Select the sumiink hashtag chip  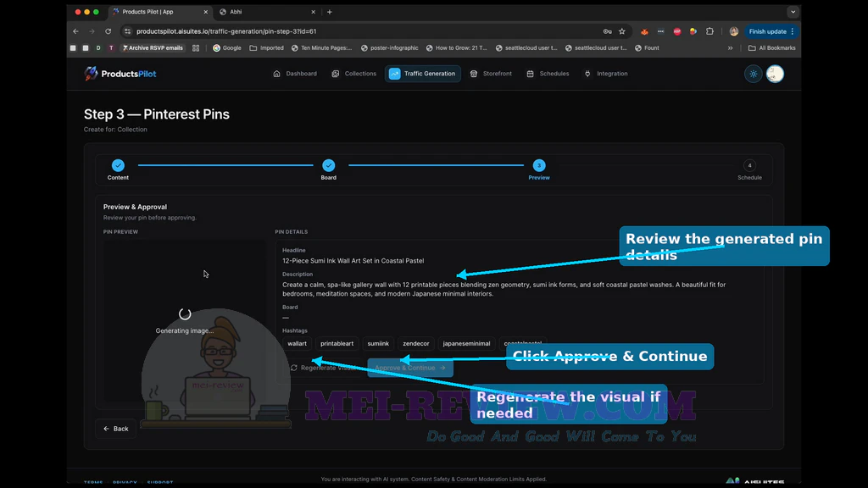378,344
